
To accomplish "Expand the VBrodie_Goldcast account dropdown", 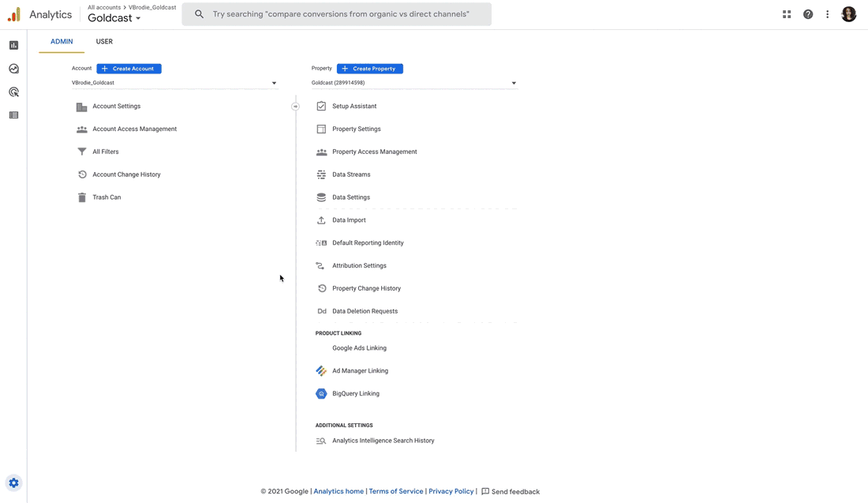I will click(174, 83).
